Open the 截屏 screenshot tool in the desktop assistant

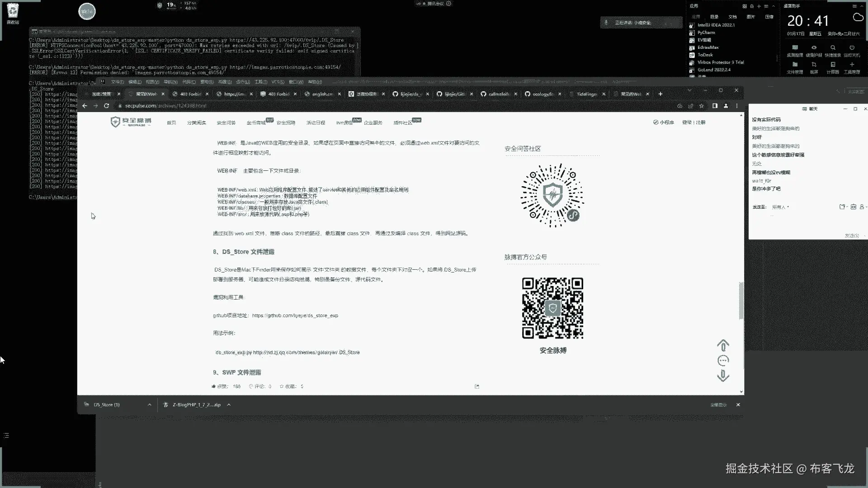814,65
